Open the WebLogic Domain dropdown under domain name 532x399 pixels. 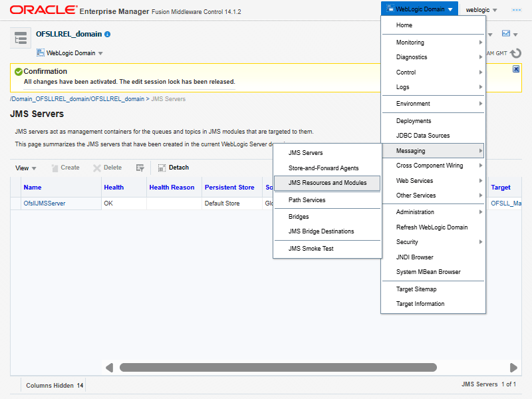pos(70,53)
